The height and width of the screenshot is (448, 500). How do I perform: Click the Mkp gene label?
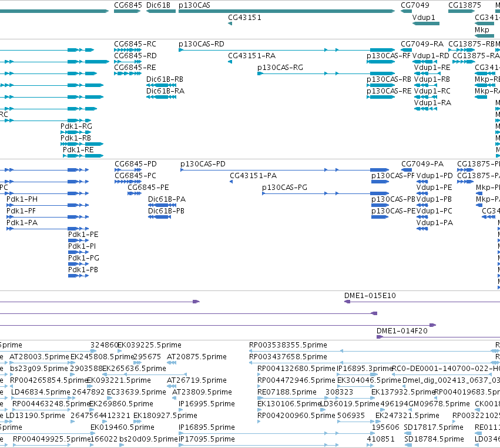coord(482,29)
